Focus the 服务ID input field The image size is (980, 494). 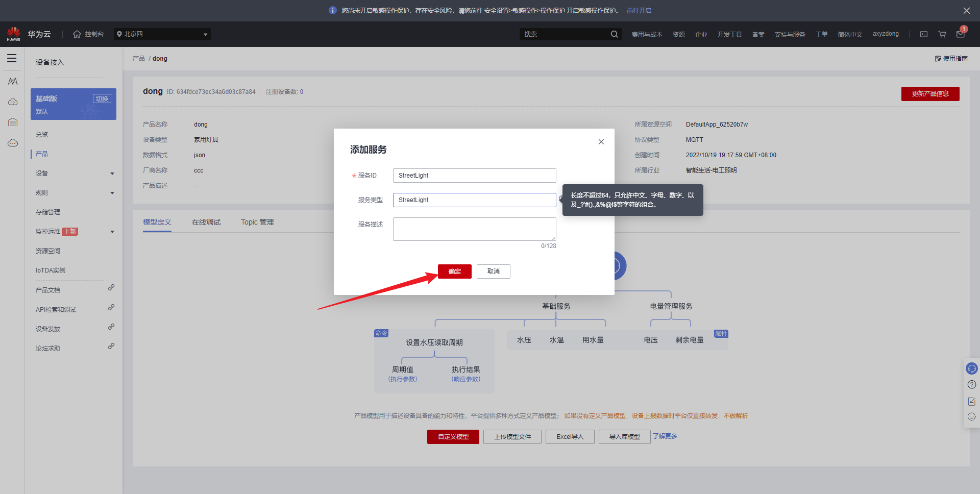coord(475,176)
